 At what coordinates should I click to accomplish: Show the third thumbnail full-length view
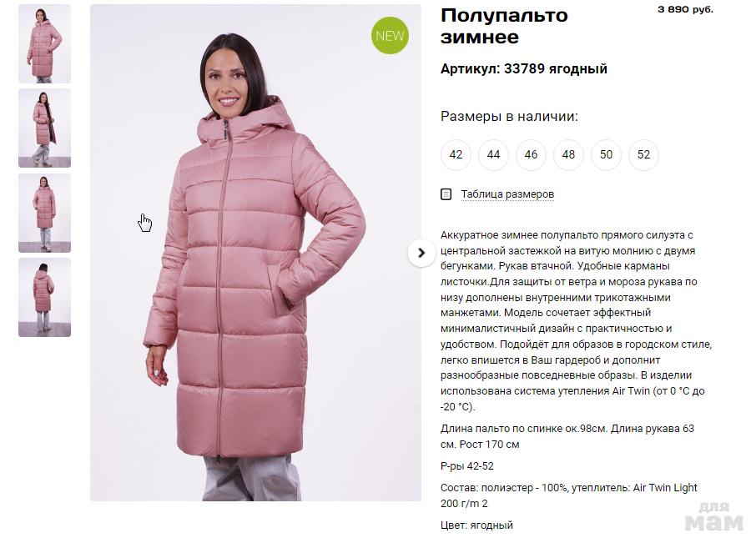pos(44,213)
